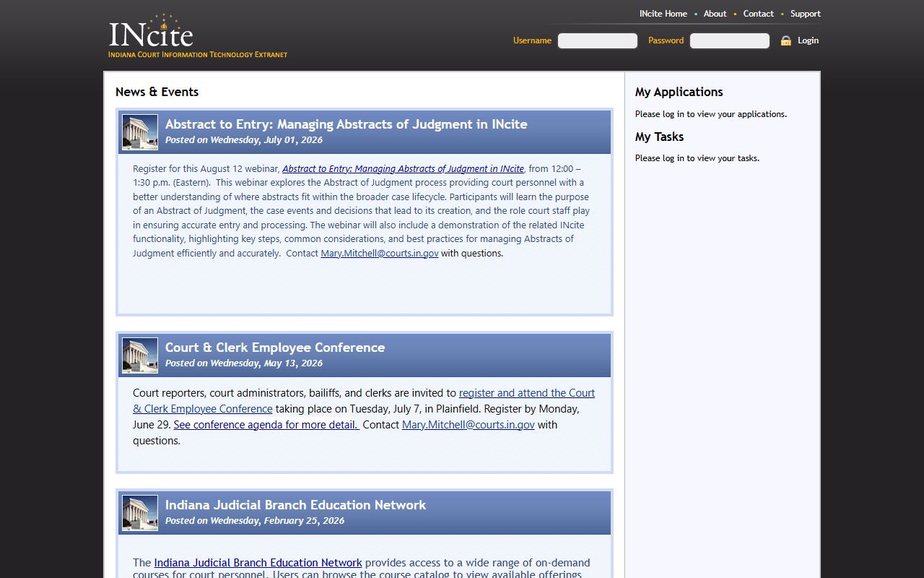Open the INcite Home menu item
Image resolution: width=924 pixels, height=578 pixels.
[663, 14]
